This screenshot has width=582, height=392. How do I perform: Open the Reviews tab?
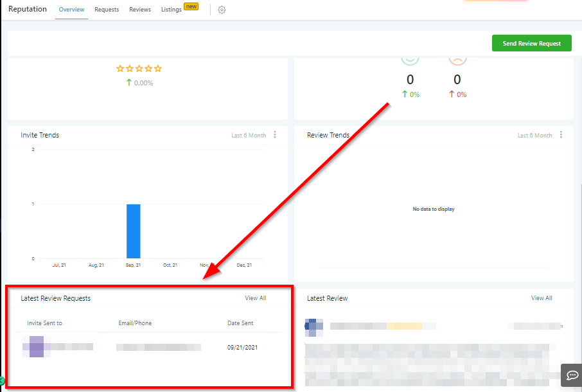pos(140,10)
